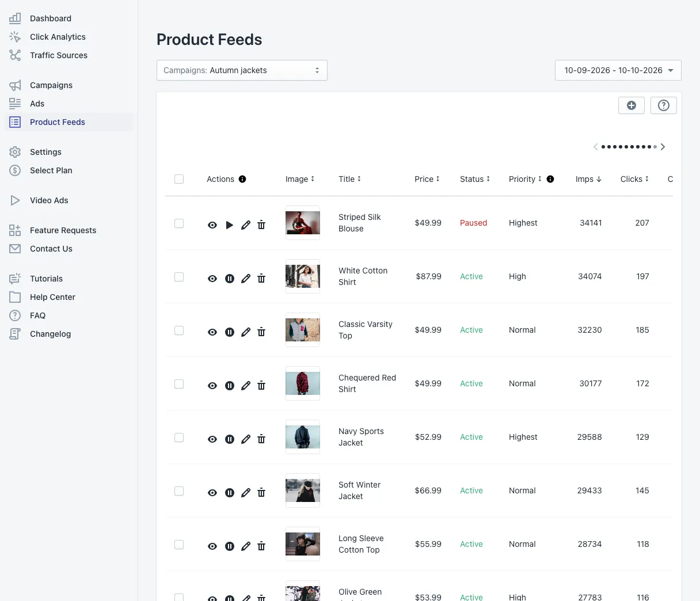
Task: Check the Navy Sports Jacket row checkbox
Action: pyautogui.click(x=179, y=438)
